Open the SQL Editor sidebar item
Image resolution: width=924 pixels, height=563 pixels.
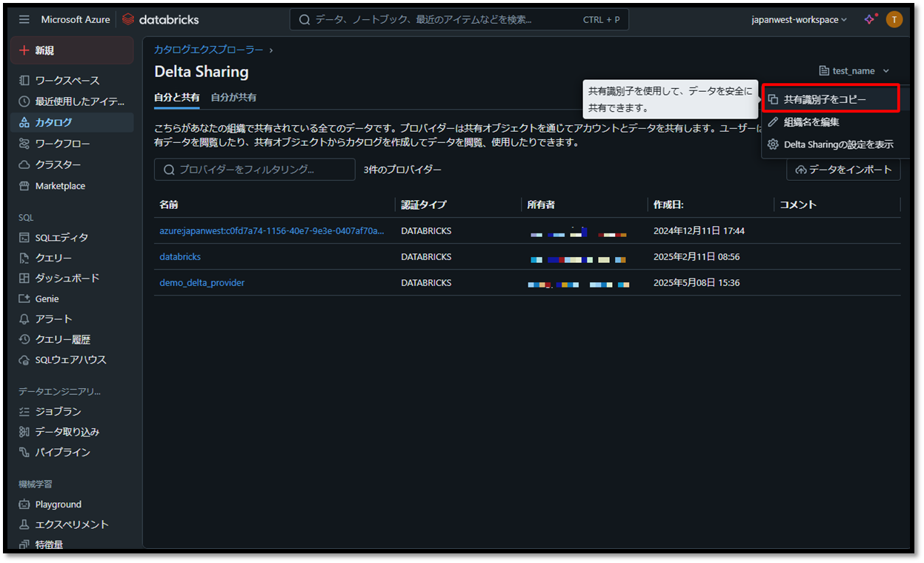coord(62,237)
